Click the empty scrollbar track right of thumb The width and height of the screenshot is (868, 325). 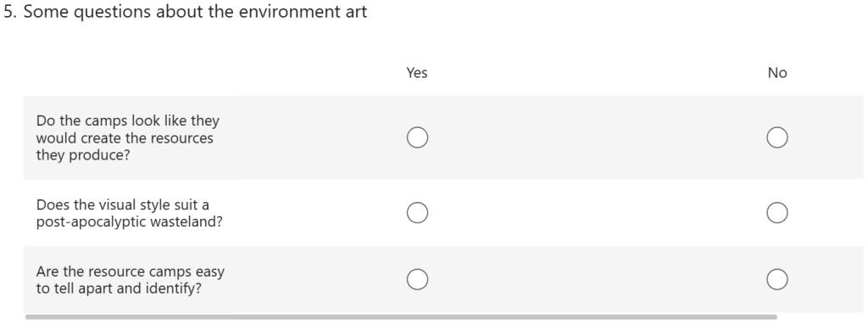pos(821,317)
